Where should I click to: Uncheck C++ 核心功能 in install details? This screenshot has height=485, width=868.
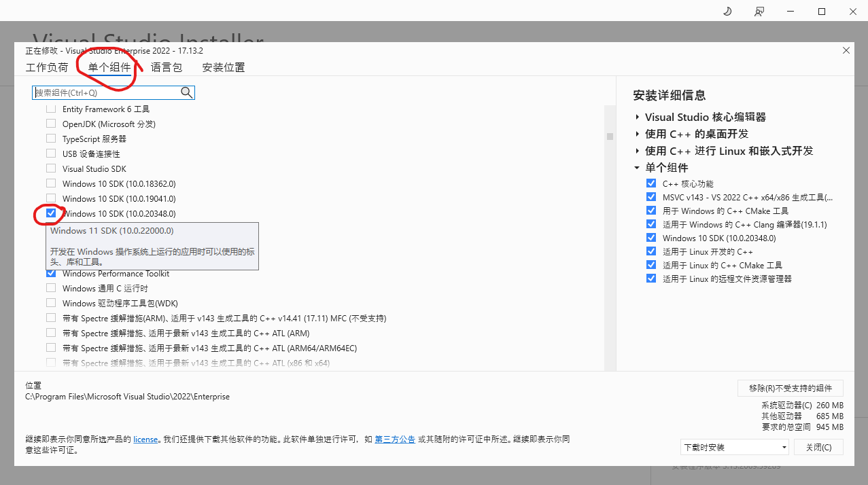pos(652,183)
